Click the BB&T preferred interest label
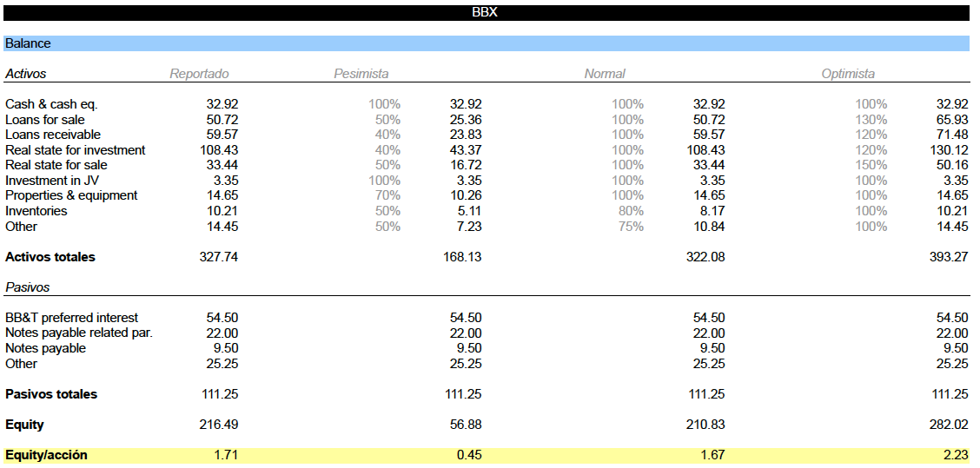The width and height of the screenshot is (980, 468). (x=72, y=318)
